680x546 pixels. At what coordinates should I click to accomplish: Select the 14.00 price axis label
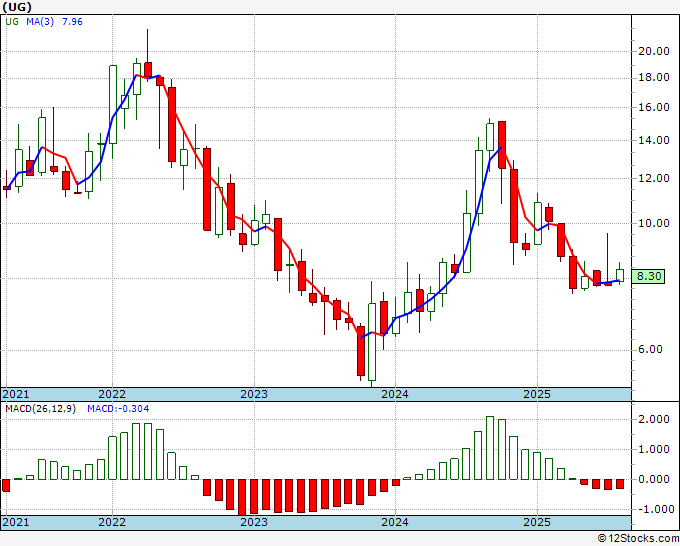654,140
